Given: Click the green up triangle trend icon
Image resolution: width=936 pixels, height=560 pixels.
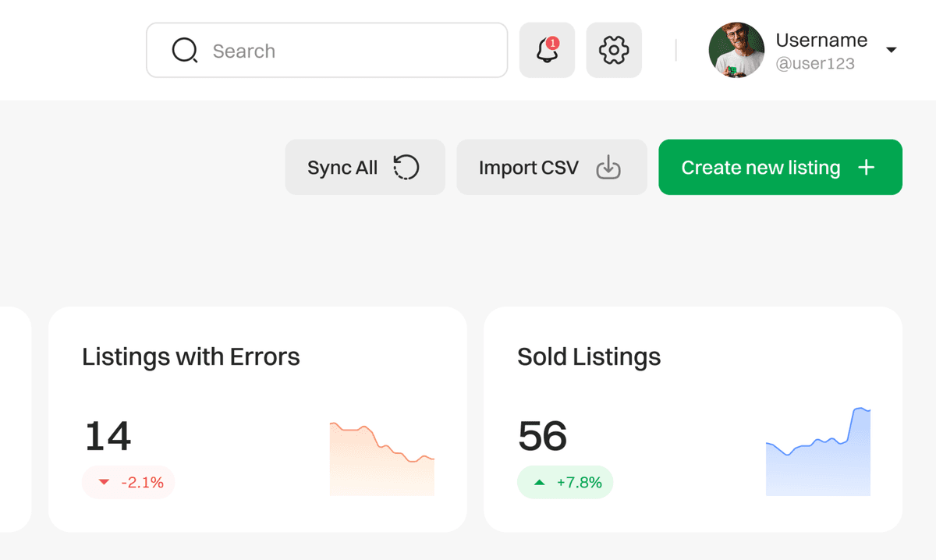Looking at the screenshot, I should pyautogui.click(x=539, y=483).
